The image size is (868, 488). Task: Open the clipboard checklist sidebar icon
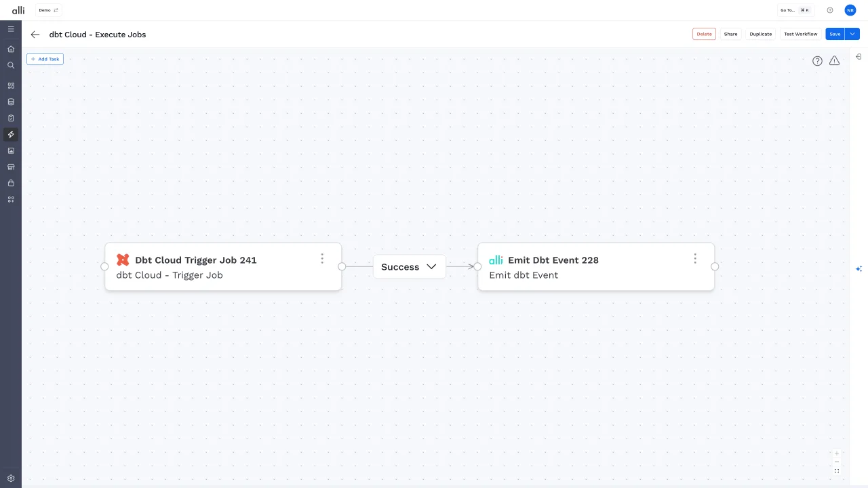(x=11, y=118)
